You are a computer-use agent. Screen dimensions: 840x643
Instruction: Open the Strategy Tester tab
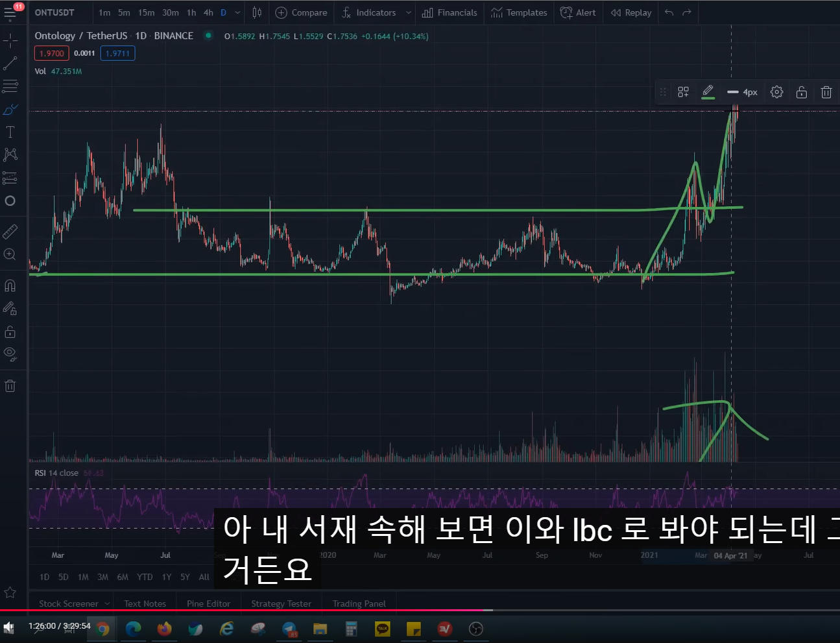point(281,603)
